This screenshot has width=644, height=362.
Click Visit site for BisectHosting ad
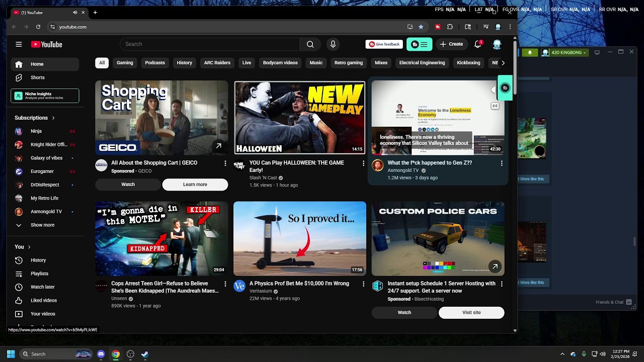[471, 313]
